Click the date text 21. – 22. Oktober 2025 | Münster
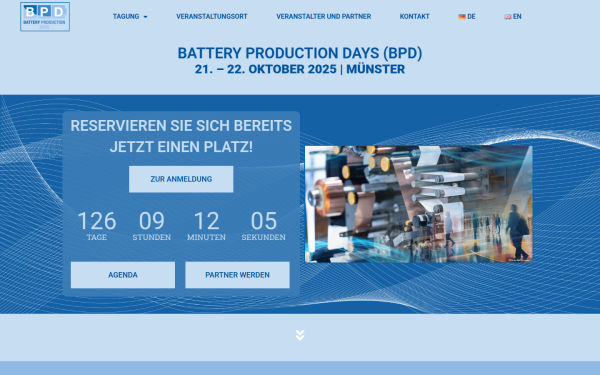This screenshot has width=600, height=375. (x=300, y=69)
